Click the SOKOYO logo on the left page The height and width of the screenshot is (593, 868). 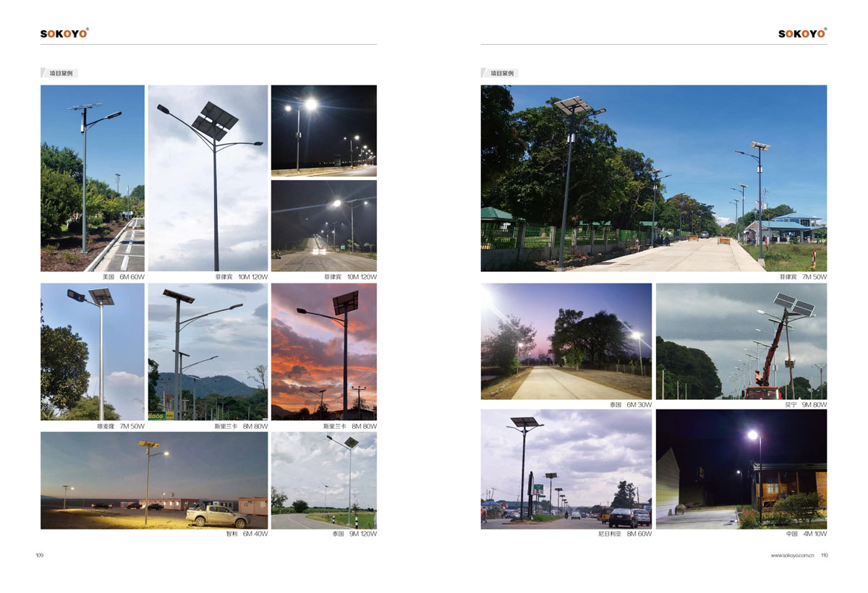tap(64, 33)
